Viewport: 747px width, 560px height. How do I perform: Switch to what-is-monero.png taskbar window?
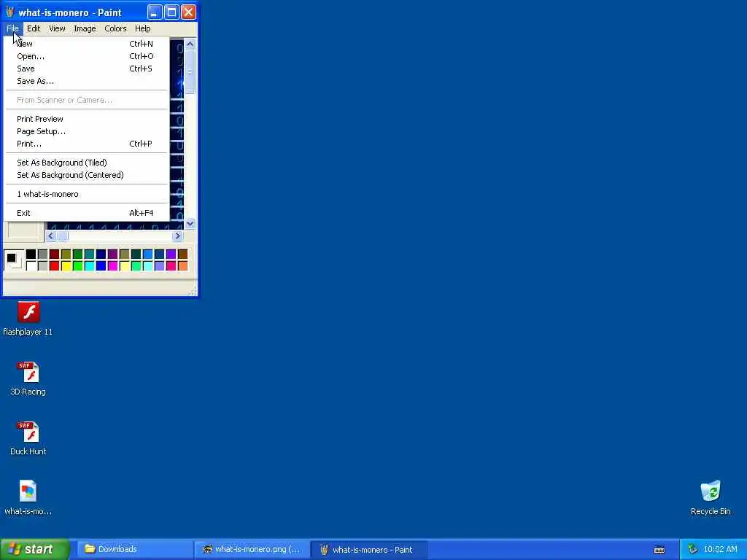coord(252,550)
